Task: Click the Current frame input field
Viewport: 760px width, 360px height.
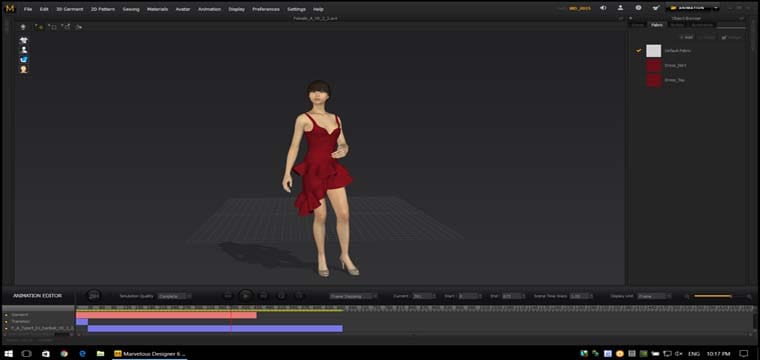Action: [x=424, y=296]
